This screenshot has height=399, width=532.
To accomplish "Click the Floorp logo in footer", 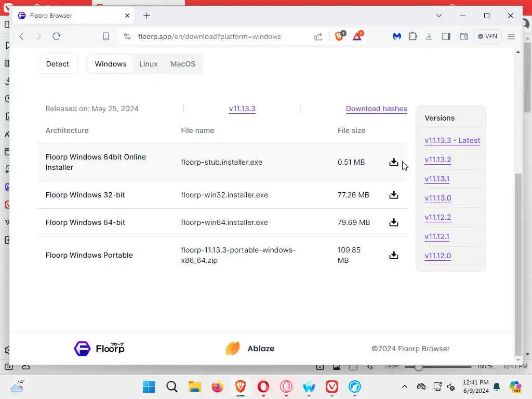I will pyautogui.click(x=99, y=349).
